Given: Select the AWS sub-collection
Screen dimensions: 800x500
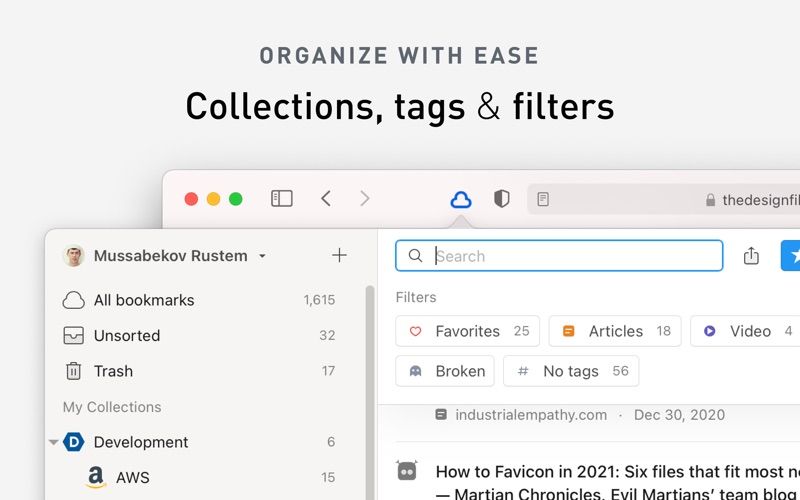Looking at the screenshot, I should click(199, 478).
